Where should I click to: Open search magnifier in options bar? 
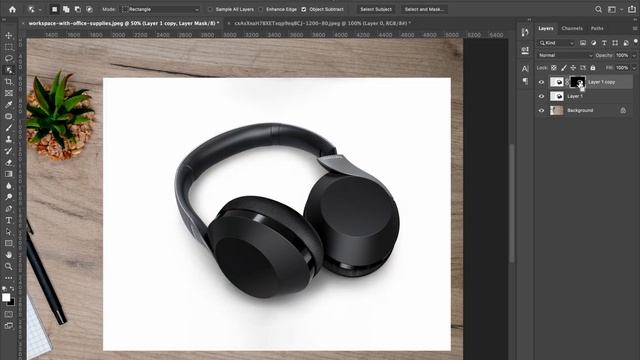pyautogui.click(x=598, y=9)
